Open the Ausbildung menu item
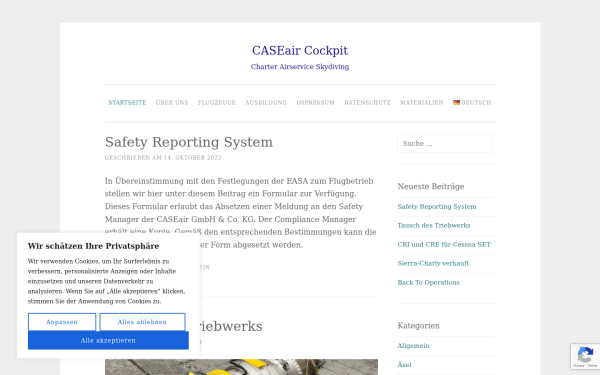Screen dimensions: 600x375 (x=266, y=103)
